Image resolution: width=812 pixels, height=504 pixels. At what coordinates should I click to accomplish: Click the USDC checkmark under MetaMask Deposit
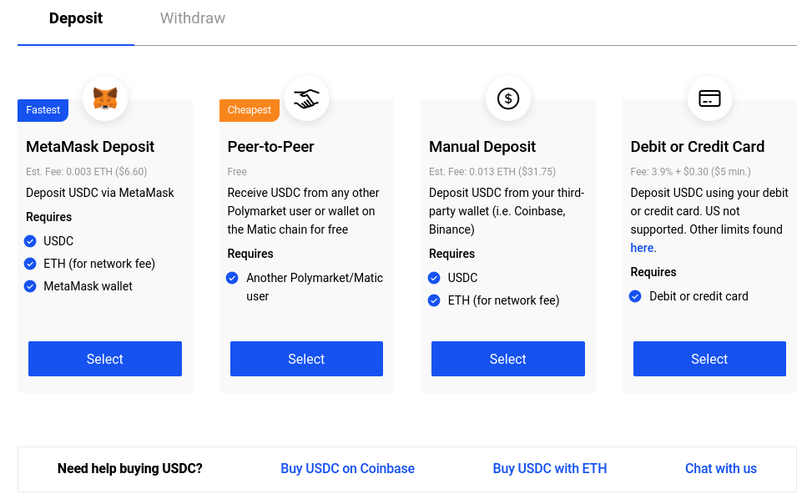(x=31, y=241)
